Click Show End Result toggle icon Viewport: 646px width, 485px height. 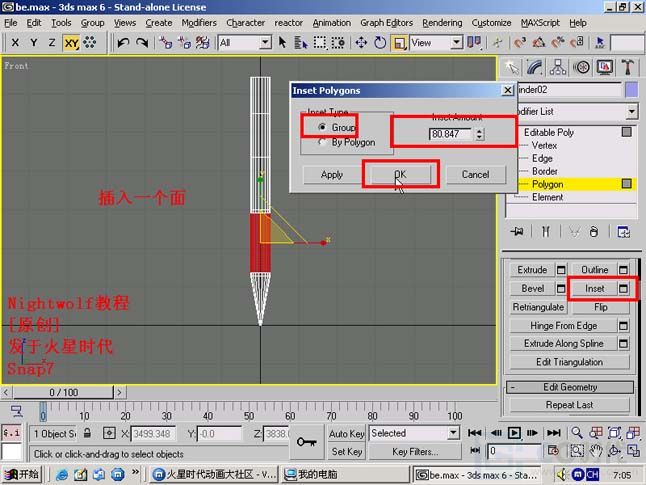coord(545,232)
